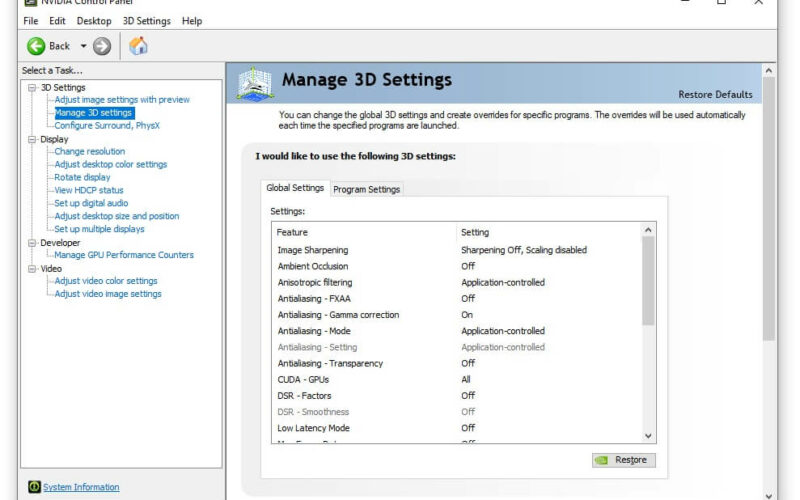800x500 pixels.
Task: Collapse the Video tree node
Action: click(32, 269)
